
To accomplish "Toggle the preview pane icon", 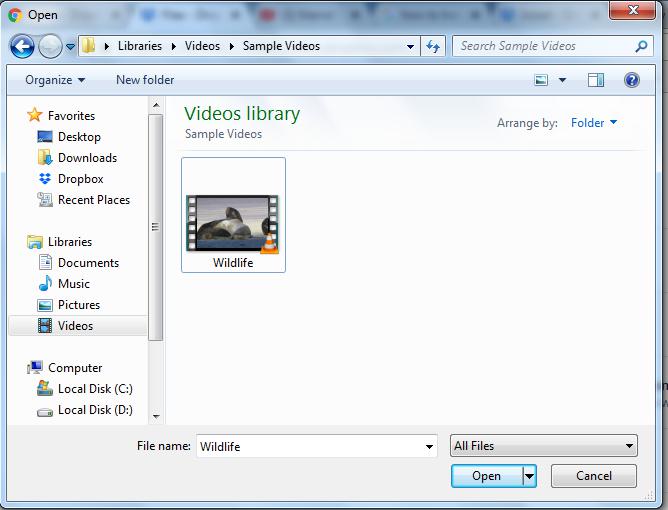I will [596, 80].
